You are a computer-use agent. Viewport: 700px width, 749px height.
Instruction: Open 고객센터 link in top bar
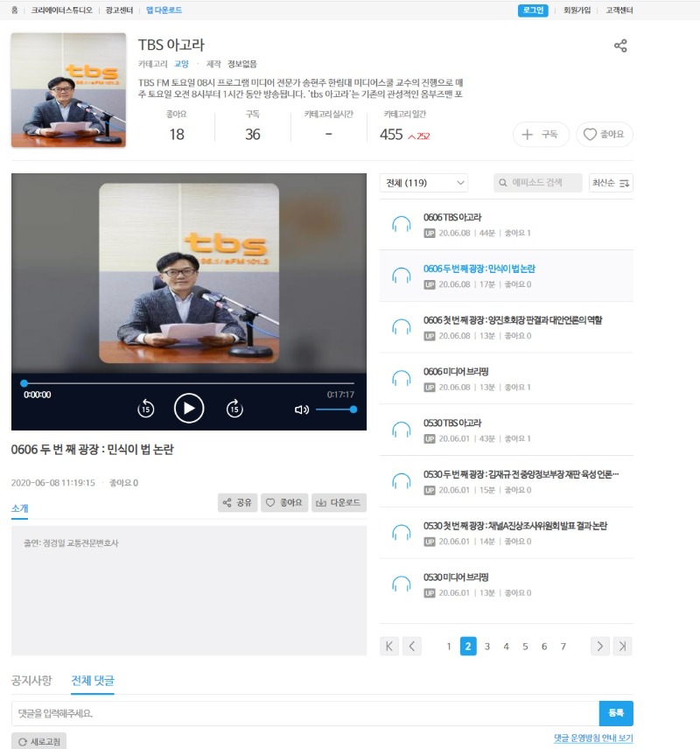619,10
